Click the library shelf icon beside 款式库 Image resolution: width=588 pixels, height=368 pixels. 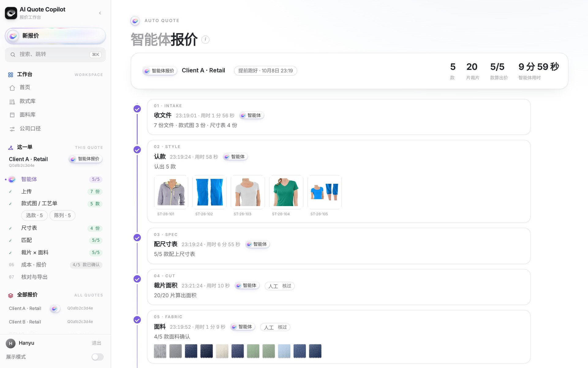12,102
